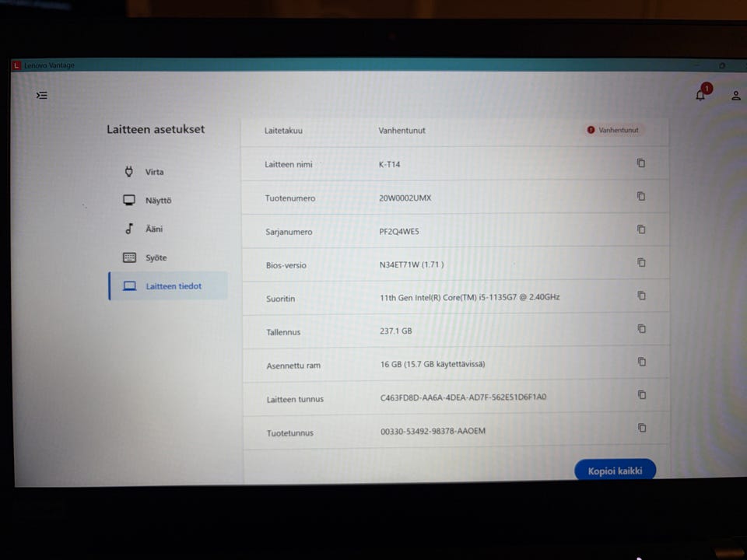Click the Sarjanumero row label
This screenshot has height=560, width=747.
click(289, 232)
